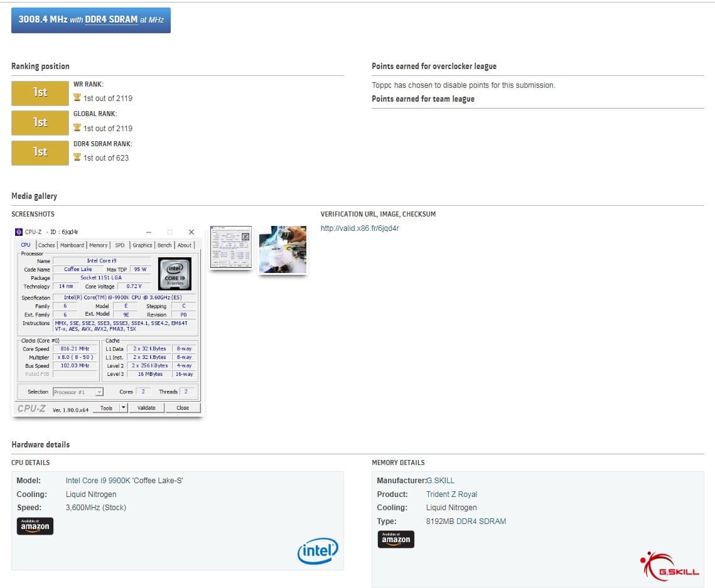Open the Trident Z Royal product link
This screenshot has width=715, height=588.
pyautogui.click(x=451, y=494)
